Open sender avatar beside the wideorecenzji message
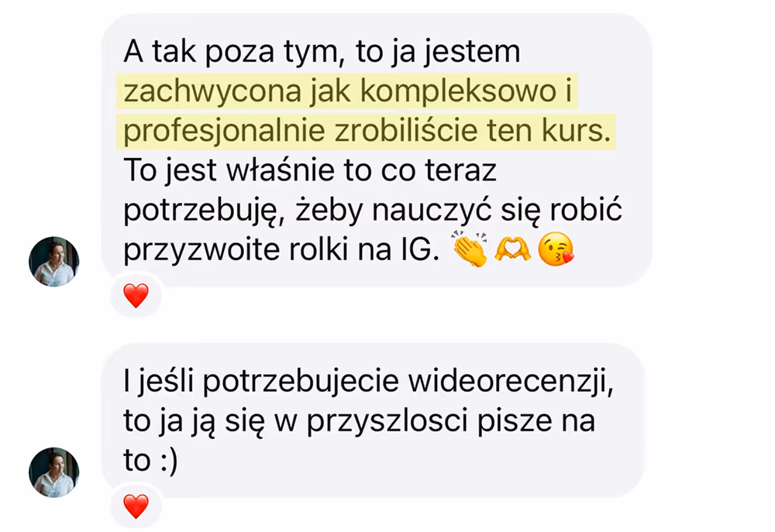The image size is (775, 532). 54,472
